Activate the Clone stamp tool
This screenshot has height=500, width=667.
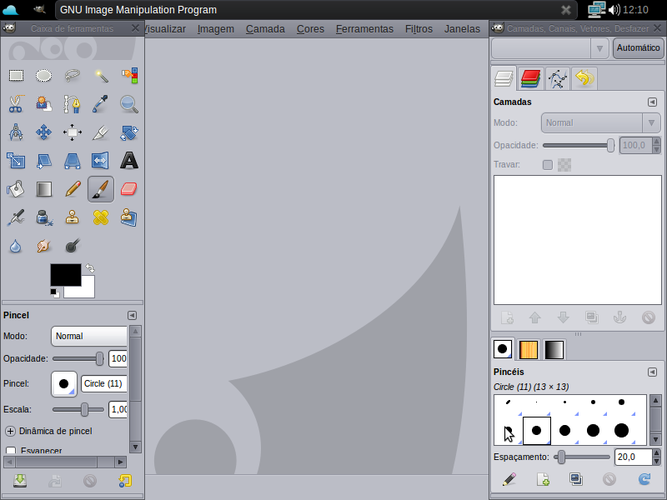coord(72,217)
